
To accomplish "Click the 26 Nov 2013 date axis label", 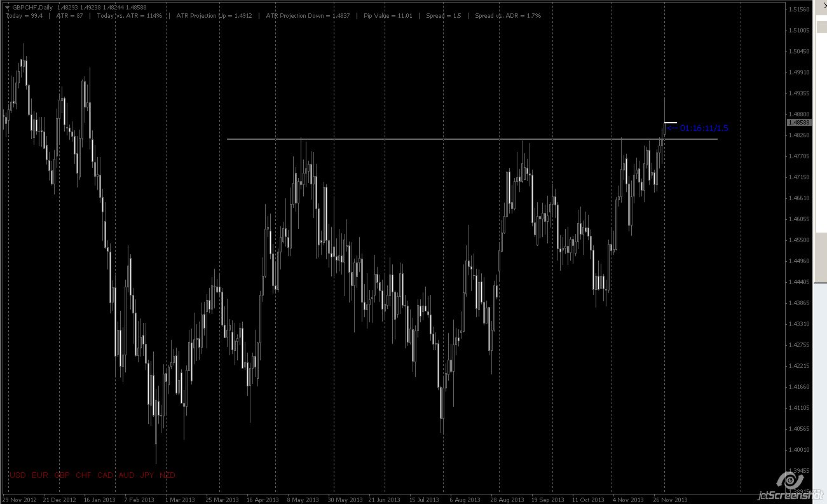I will 670,500.
